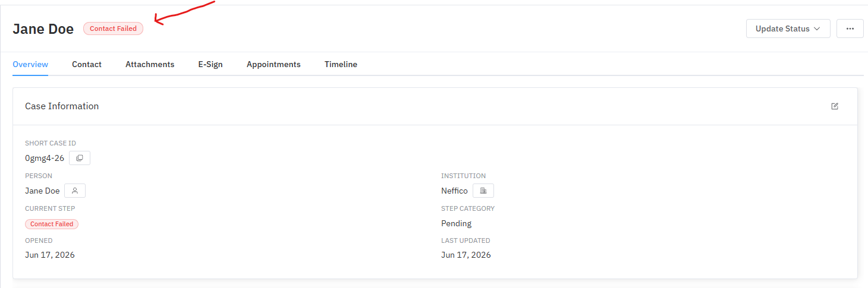Show the Timeline tab
868x288 pixels.
pos(341,64)
